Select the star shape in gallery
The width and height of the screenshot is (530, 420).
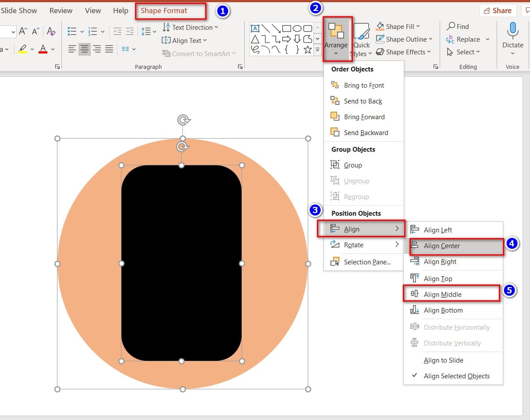coord(308,50)
